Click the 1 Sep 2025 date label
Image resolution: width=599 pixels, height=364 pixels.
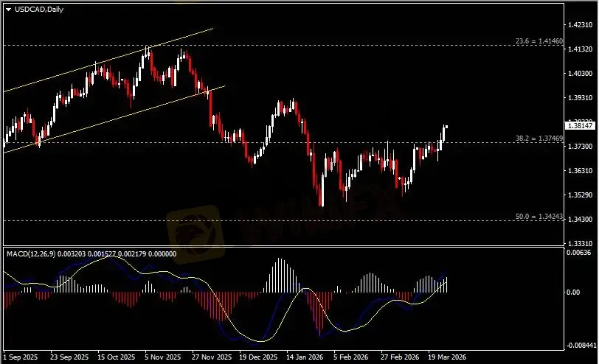21,357
